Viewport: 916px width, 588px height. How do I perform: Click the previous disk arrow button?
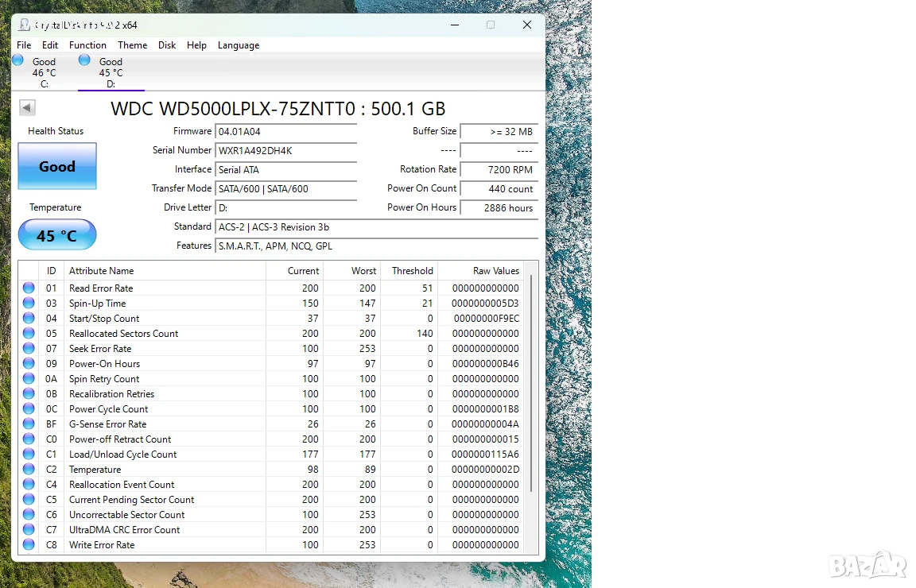tap(28, 107)
